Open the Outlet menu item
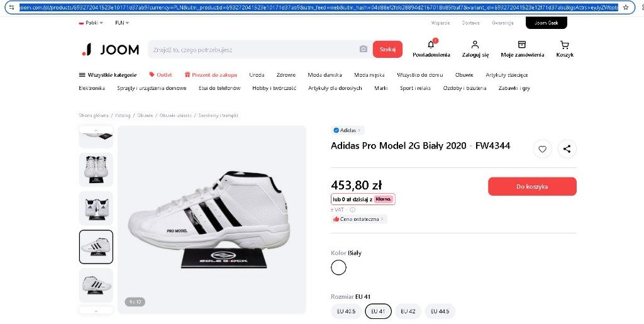This screenshot has height=324, width=644. click(x=160, y=75)
